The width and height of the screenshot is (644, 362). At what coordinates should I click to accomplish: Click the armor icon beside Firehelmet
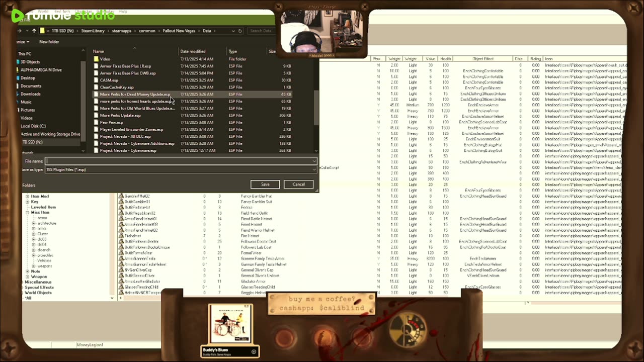[121, 236]
